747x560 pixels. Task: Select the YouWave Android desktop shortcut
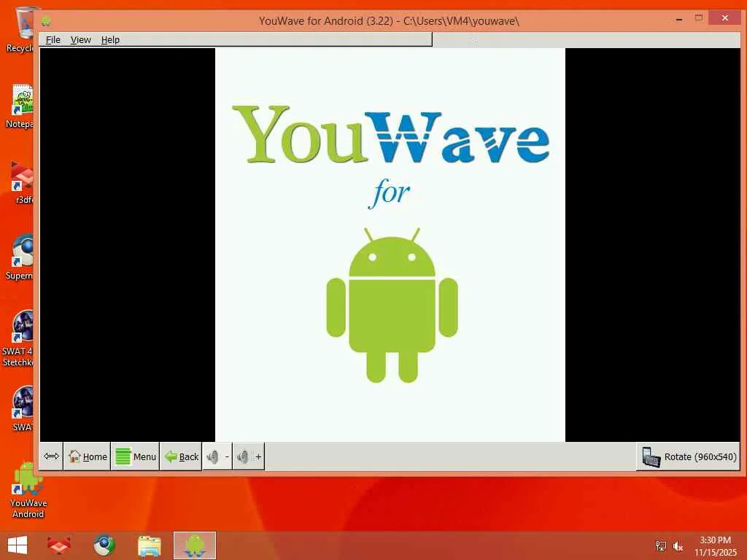point(28,491)
